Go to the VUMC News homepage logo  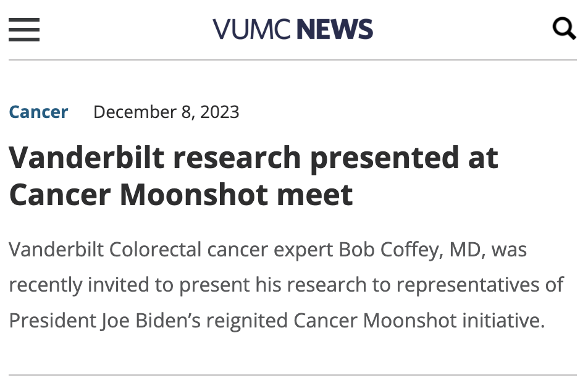tap(293, 29)
